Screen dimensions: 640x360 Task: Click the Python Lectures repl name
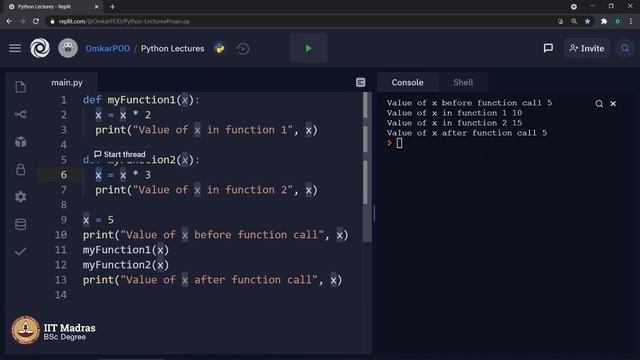tap(172, 49)
